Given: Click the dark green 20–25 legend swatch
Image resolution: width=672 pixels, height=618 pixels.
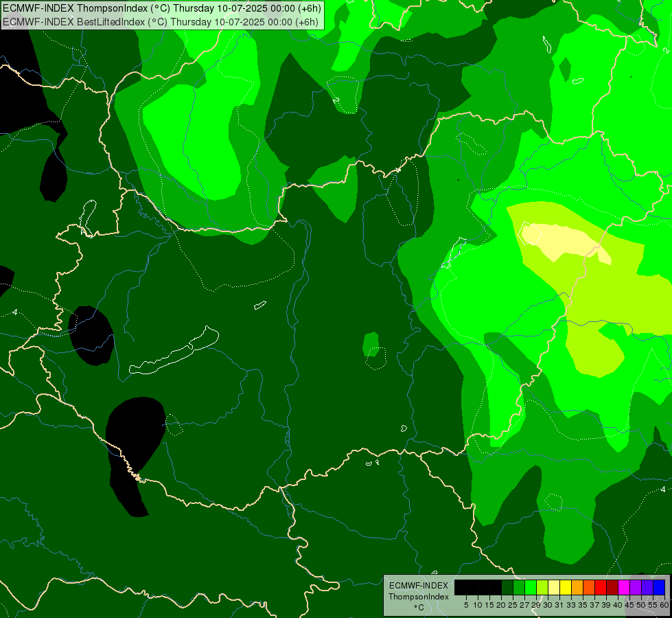Looking at the screenshot, I should point(507,587).
